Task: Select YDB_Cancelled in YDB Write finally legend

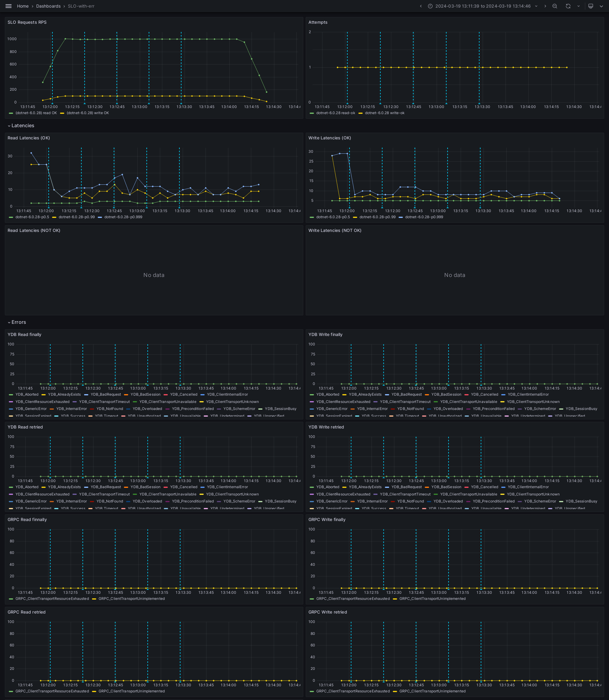Action: (x=484, y=395)
